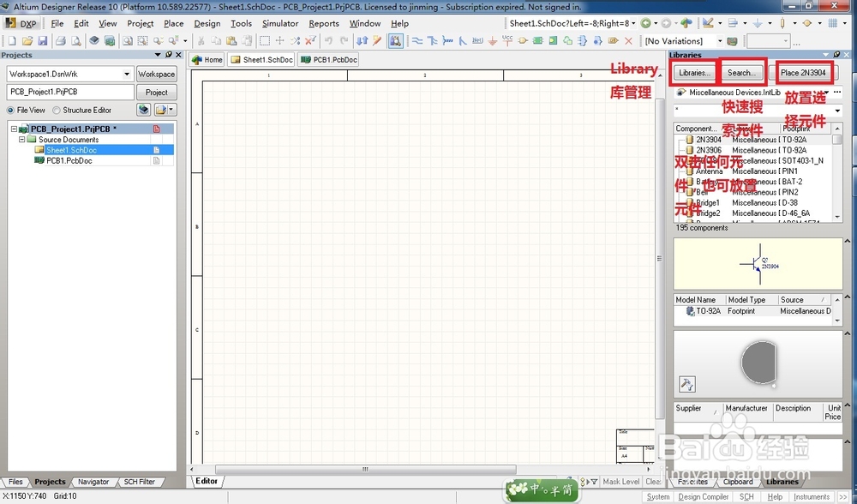Select PCB1.PcbDoc in the project tree
Image resolution: width=857 pixels, height=504 pixels.
coord(69,160)
